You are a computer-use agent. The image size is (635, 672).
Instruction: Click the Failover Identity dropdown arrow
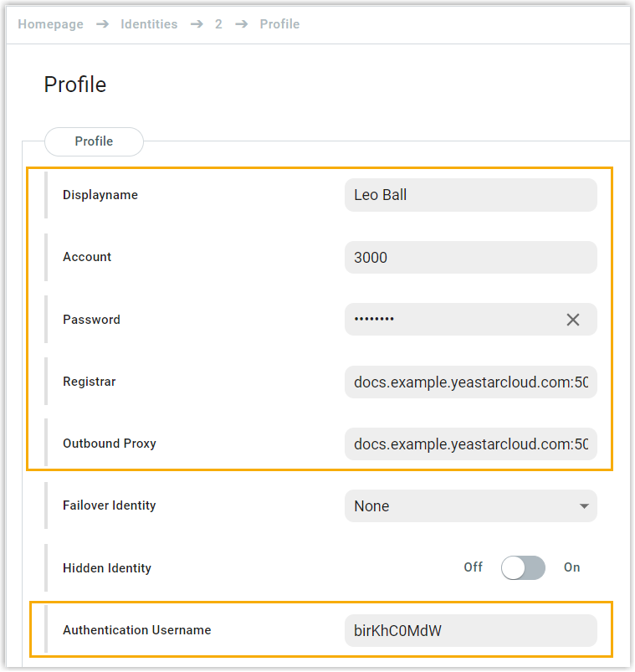pos(583,506)
